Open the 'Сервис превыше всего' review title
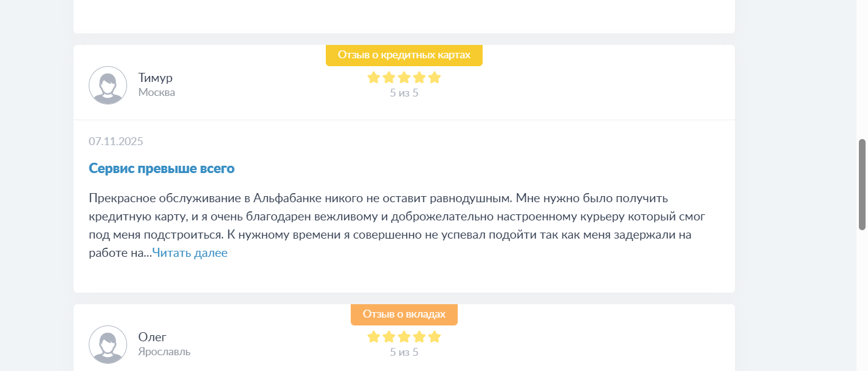This screenshot has width=868, height=371. click(162, 168)
